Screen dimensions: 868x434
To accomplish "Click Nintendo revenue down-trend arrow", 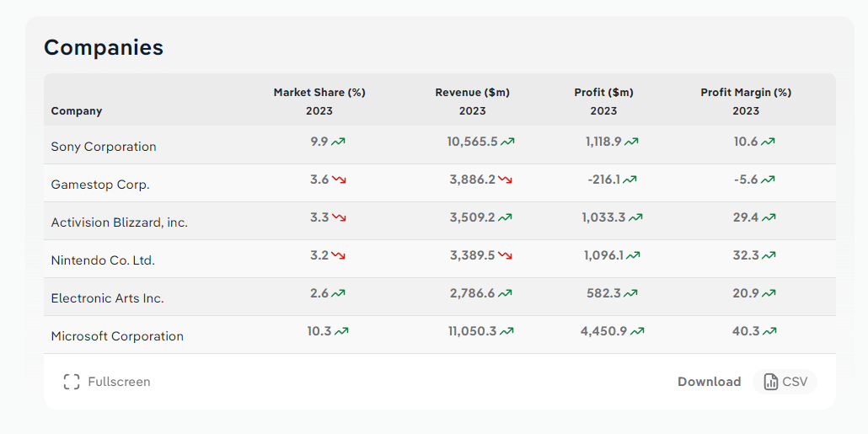I will 506,256.
